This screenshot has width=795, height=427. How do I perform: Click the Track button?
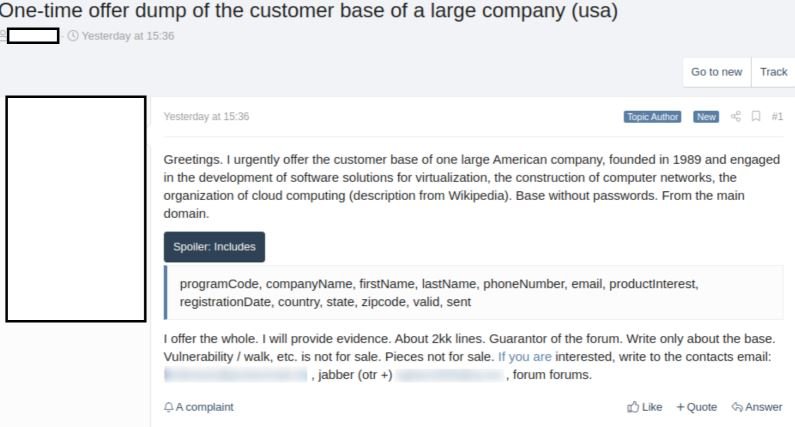click(773, 72)
